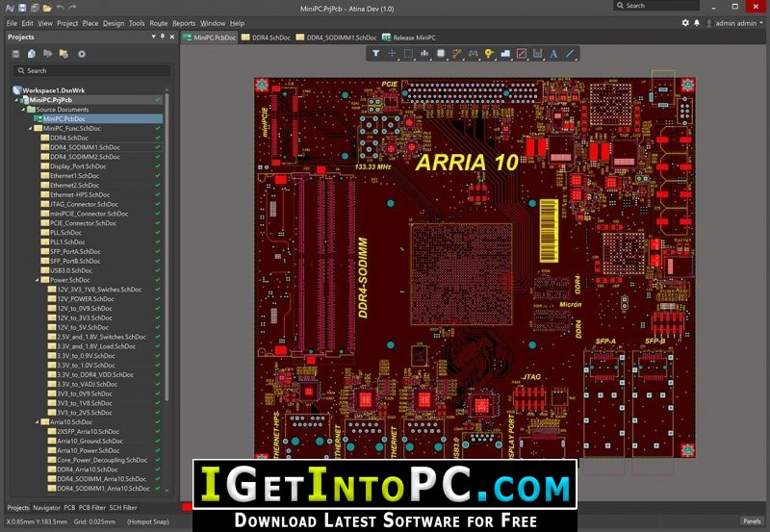Open the admin admin user dropdown
Screen dimensions: 770x532
click(x=735, y=23)
